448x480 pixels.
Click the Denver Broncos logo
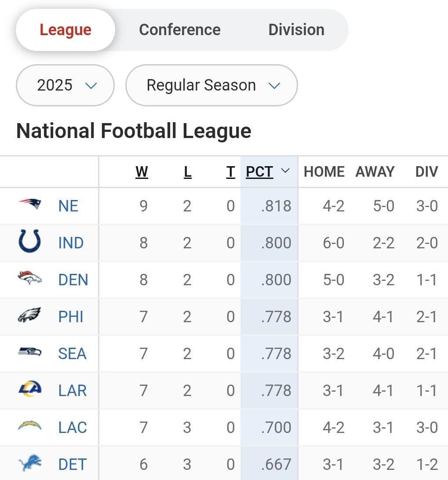29,279
